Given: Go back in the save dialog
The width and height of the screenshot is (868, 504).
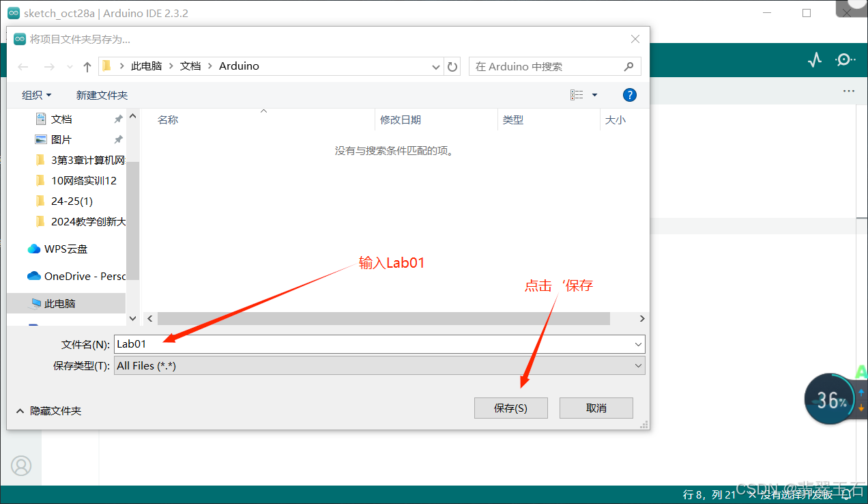Looking at the screenshot, I should pyautogui.click(x=23, y=67).
